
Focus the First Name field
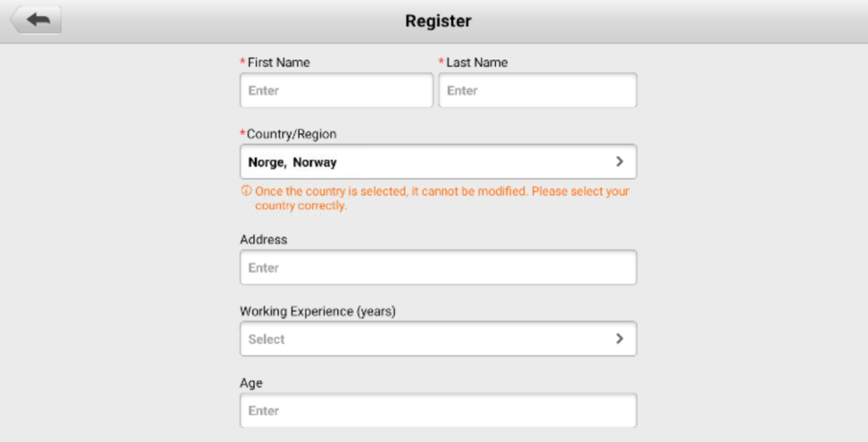[337, 90]
